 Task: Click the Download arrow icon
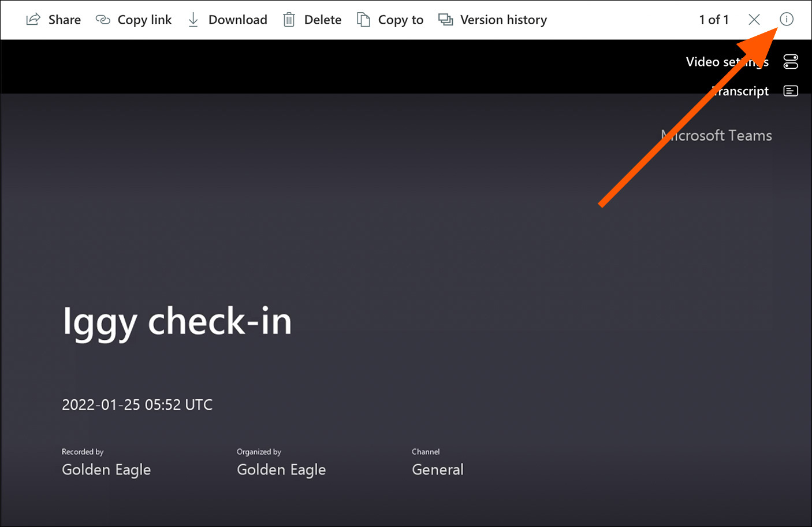193,20
